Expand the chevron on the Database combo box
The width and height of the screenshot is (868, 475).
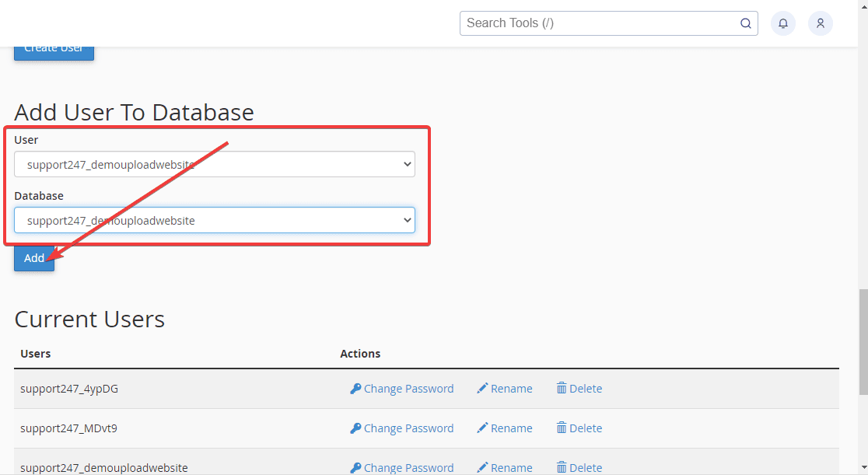coord(406,220)
